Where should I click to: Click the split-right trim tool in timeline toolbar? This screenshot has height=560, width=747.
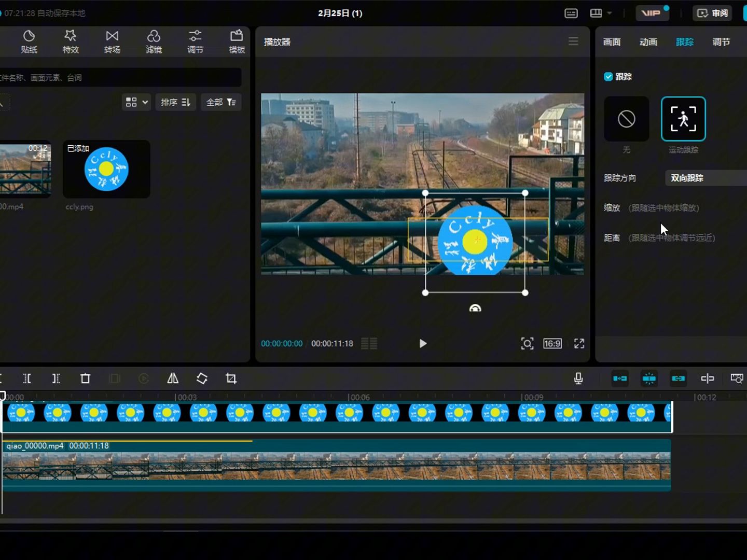[x=56, y=379]
